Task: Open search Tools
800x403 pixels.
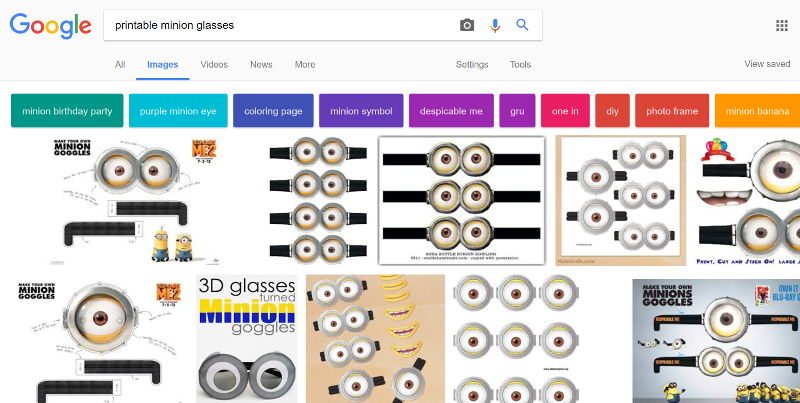Action: tap(520, 65)
